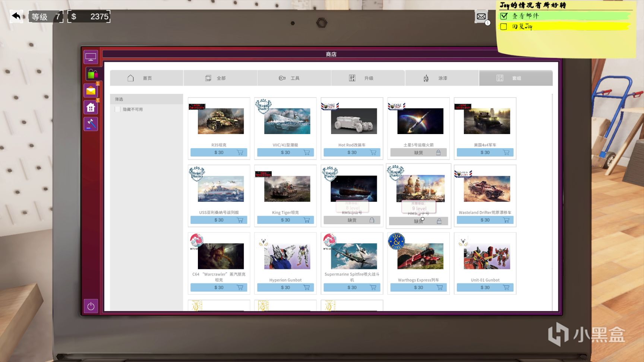Switch to the 升级 tab
Screen dimensions: 644x362
(x=368, y=78)
